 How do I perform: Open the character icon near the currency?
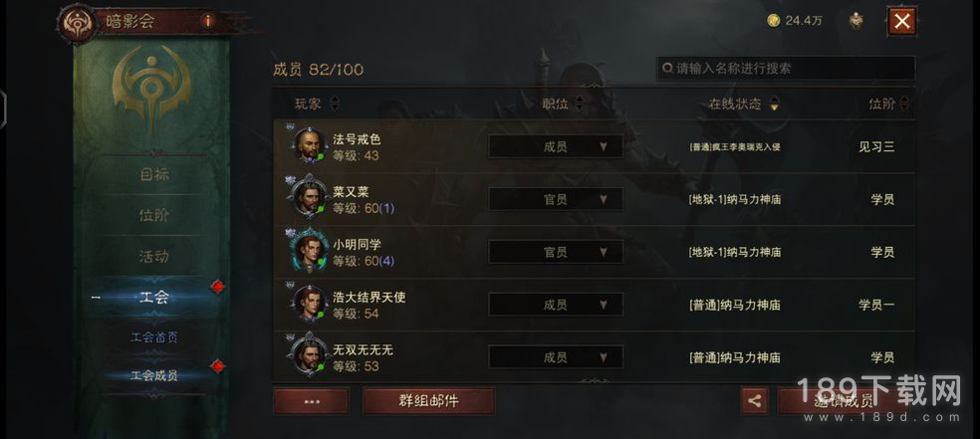[857, 21]
